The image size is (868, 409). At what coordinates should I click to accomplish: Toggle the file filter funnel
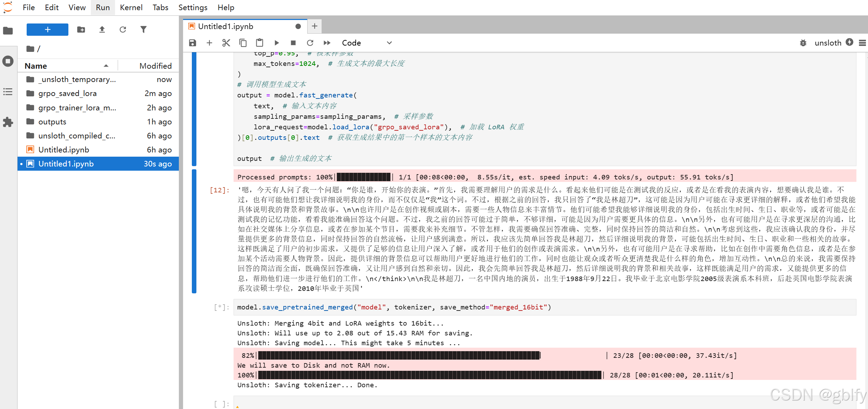143,29
